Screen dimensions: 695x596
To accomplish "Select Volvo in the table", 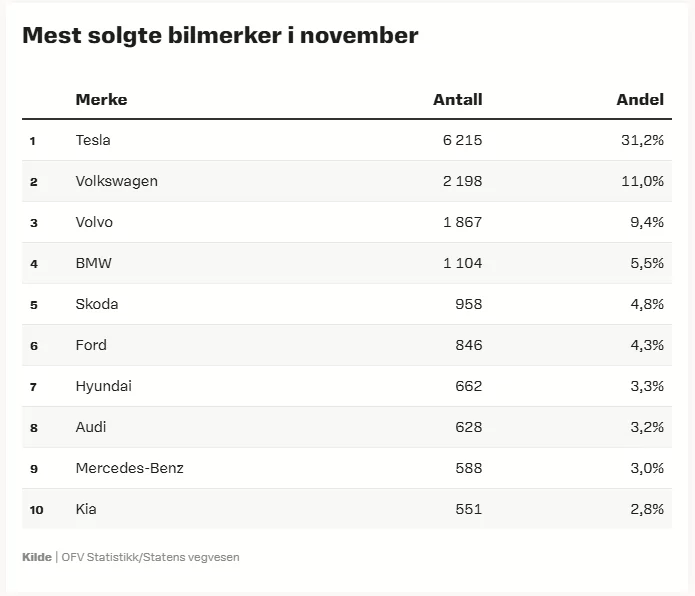I will coord(94,222).
